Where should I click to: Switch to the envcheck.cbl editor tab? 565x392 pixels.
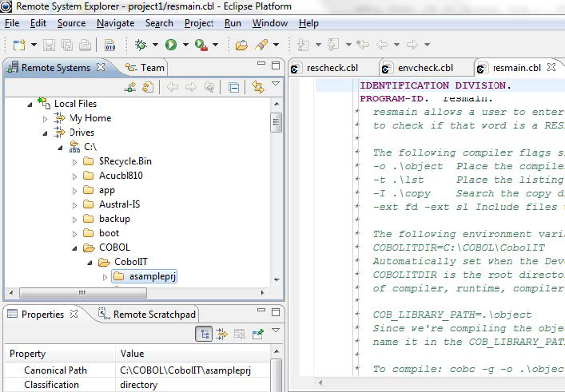click(x=424, y=68)
